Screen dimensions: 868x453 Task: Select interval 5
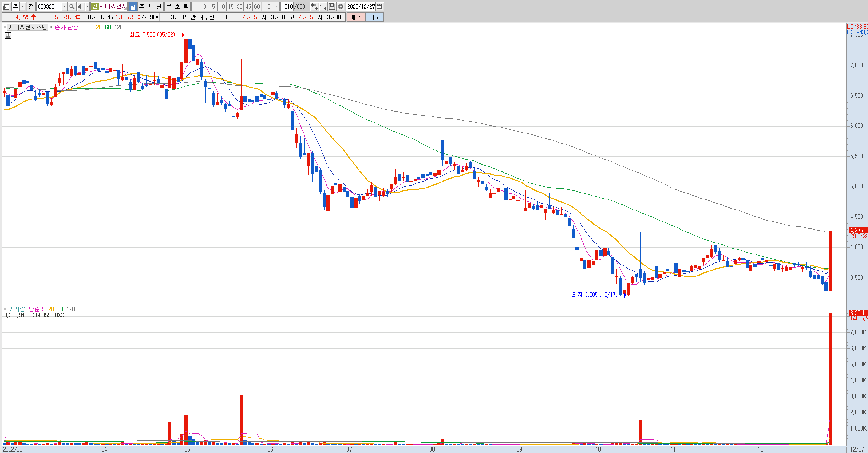click(213, 6)
